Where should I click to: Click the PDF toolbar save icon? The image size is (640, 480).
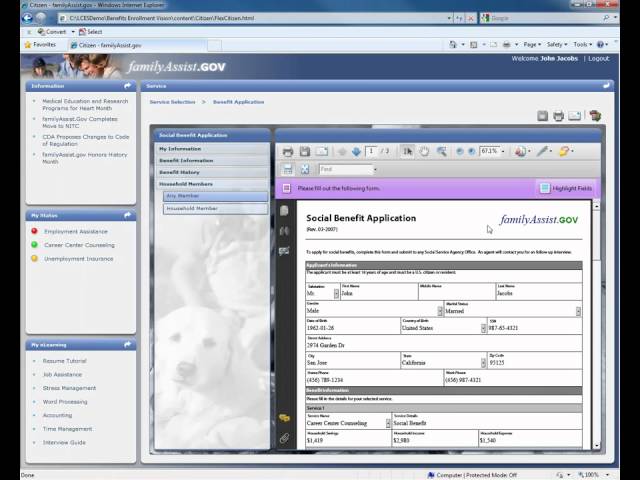[x=304, y=151]
